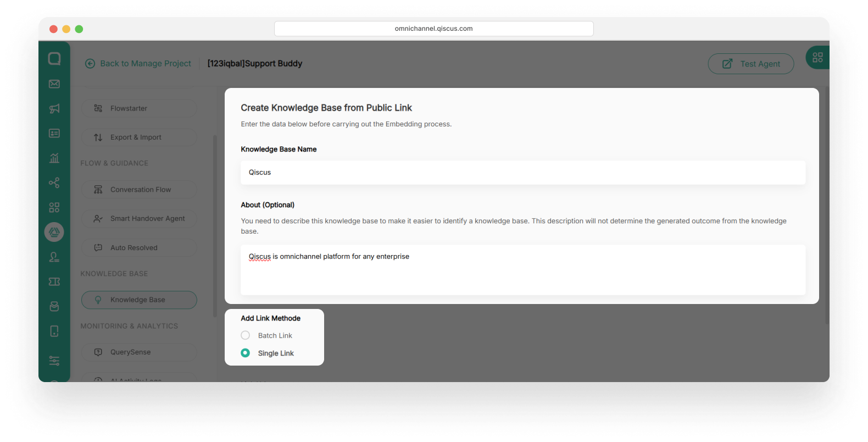
Task: Open the archive box sidebar icon
Action: 54,306
